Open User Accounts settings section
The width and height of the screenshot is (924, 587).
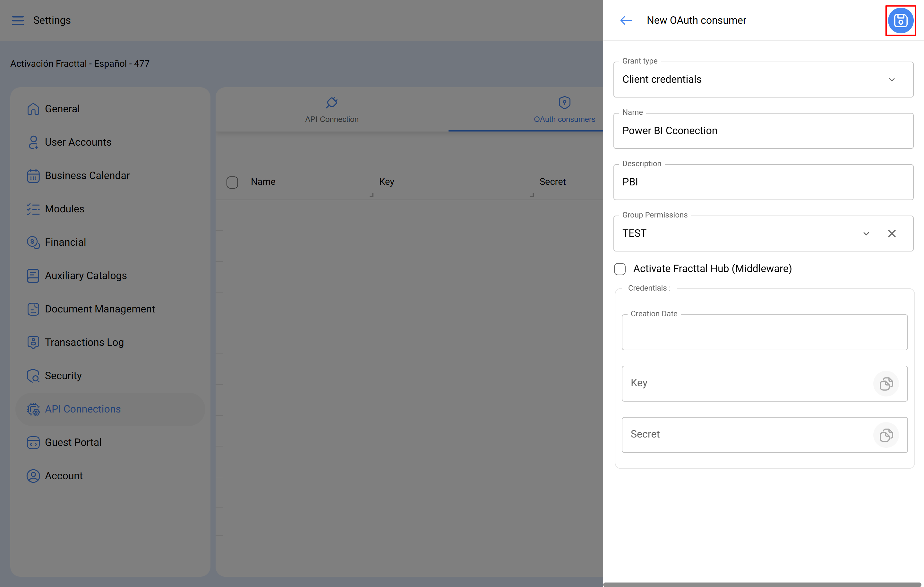(x=78, y=142)
